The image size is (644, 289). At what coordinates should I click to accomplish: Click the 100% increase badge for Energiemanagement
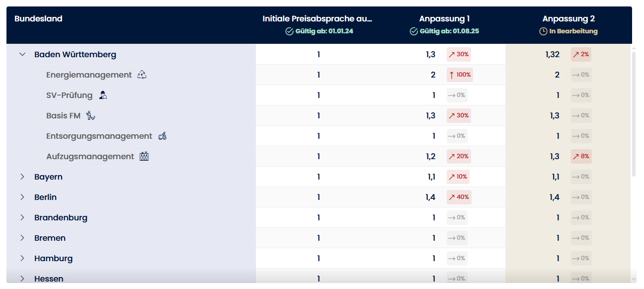(460, 75)
